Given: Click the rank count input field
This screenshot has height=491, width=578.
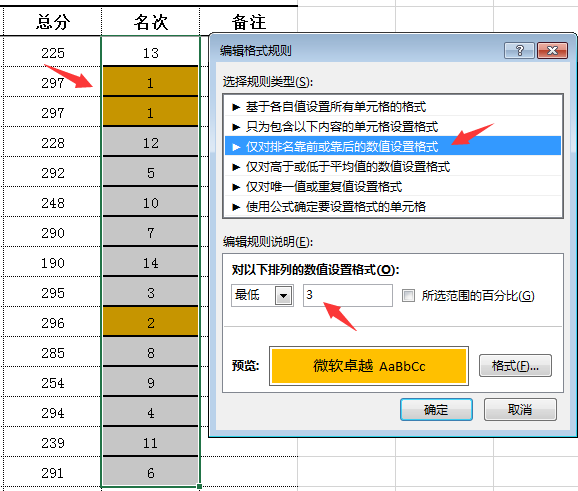Looking at the screenshot, I should coord(348,295).
